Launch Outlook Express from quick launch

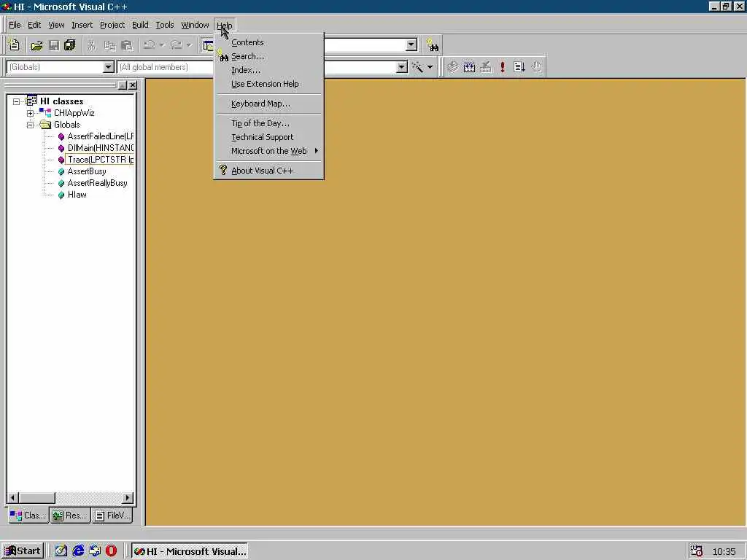click(95, 551)
